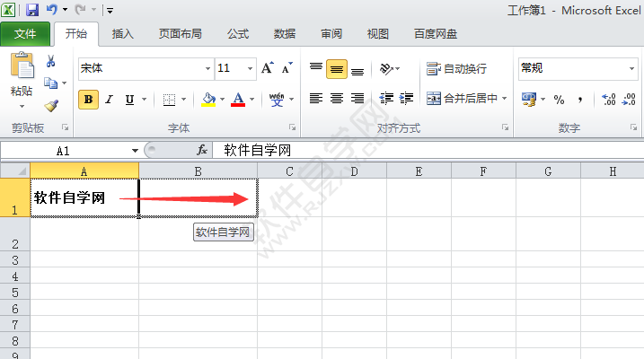This screenshot has height=359, width=644.
Task: Open the clipboard 剪贴板 dialog launcher
Action: [x=65, y=127]
